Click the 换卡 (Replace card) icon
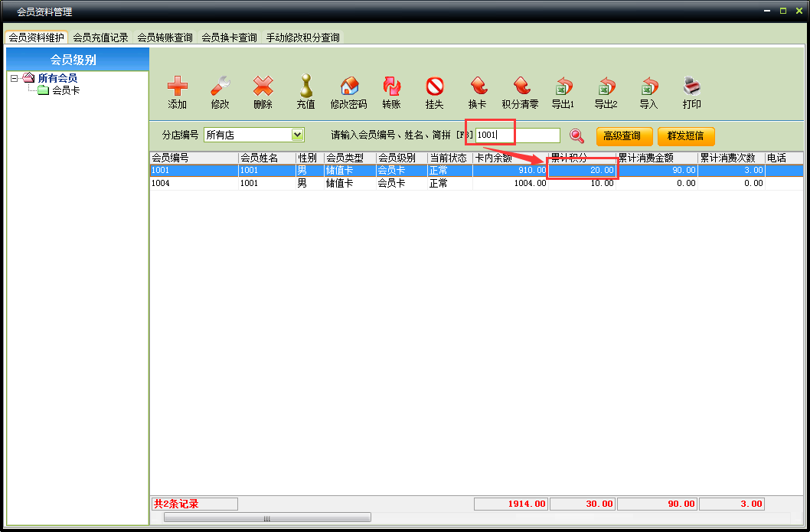Viewport: 810px width, 532px height. tap(477, 86)
